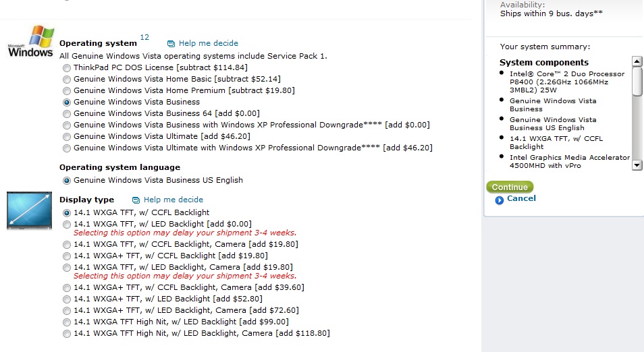644x352 pixels.
Task: Select 14.1 WXGA TFT LED Backlight option
Action: 67,225
